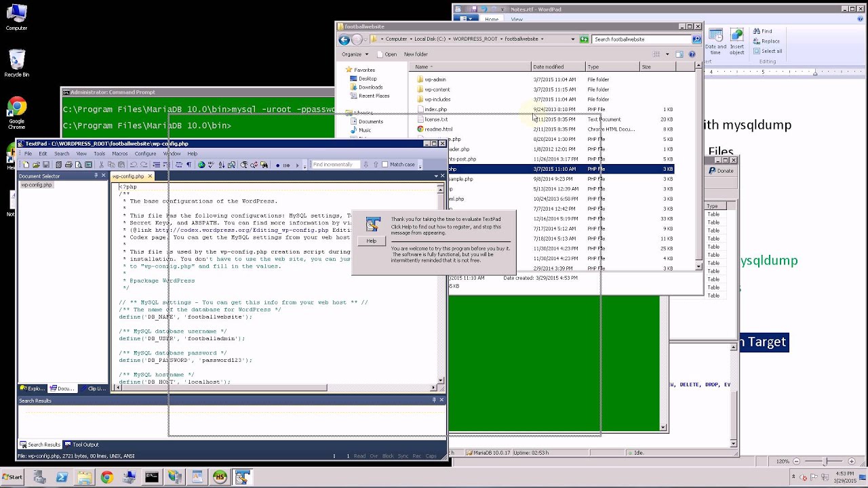Click Replace in WordPad Editing group
The image size is (868, 488).
coord(766,41)
